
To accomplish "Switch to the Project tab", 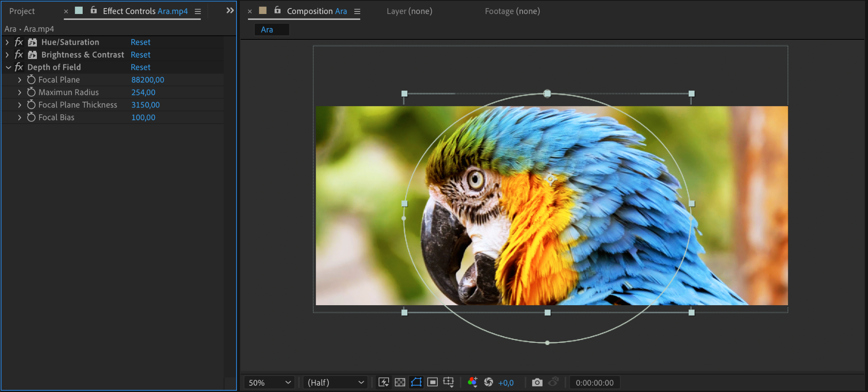I will (x=22, y=11).
